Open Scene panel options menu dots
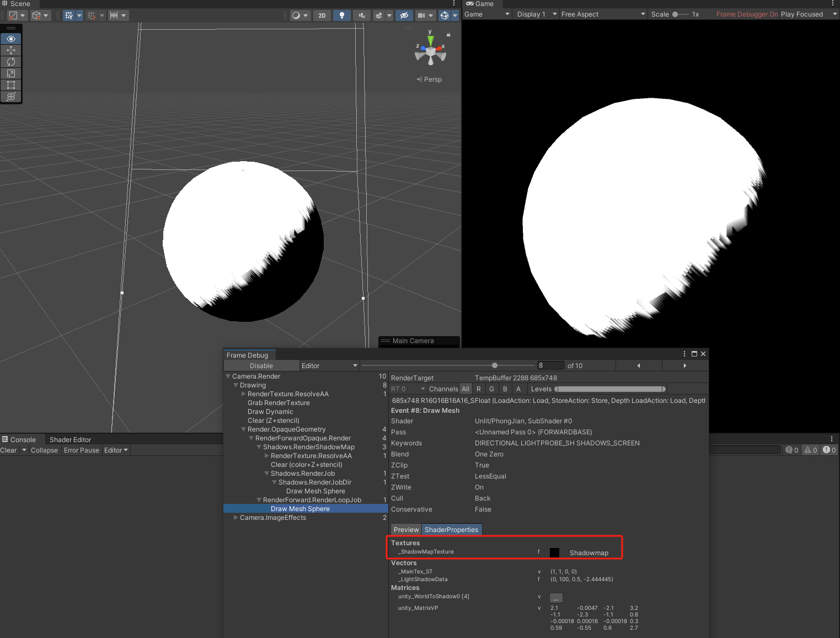The width and height of the screenshot is (840, 638). pyautogui.click(x=454, y=4)
